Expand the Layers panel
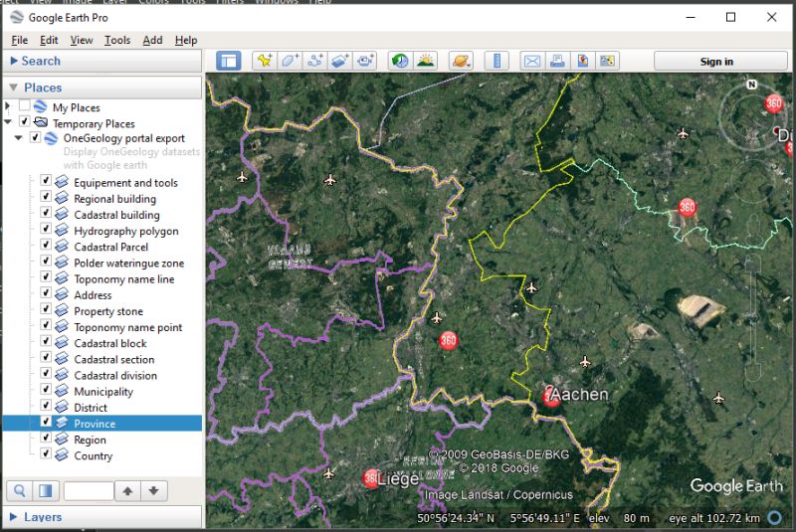This screenshot has height=532, width=796. click(x=14, y=517)
